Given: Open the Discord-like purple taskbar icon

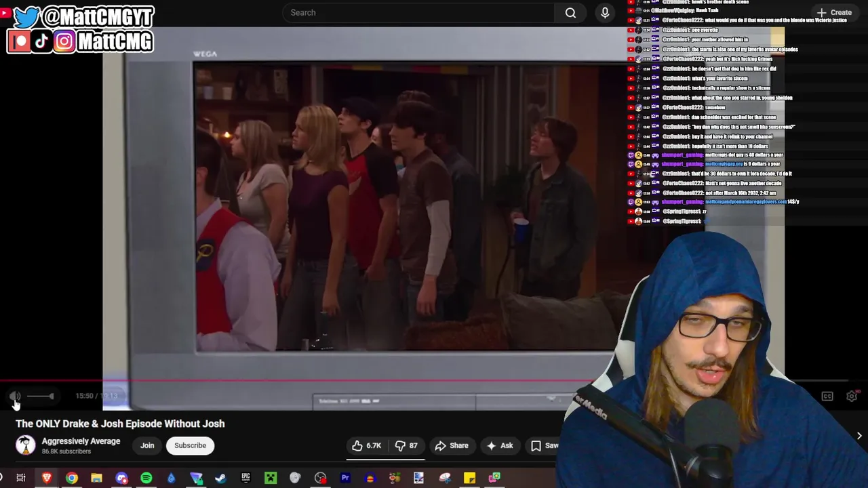Looking at the screenshot, I should click(x=121, y=478).
